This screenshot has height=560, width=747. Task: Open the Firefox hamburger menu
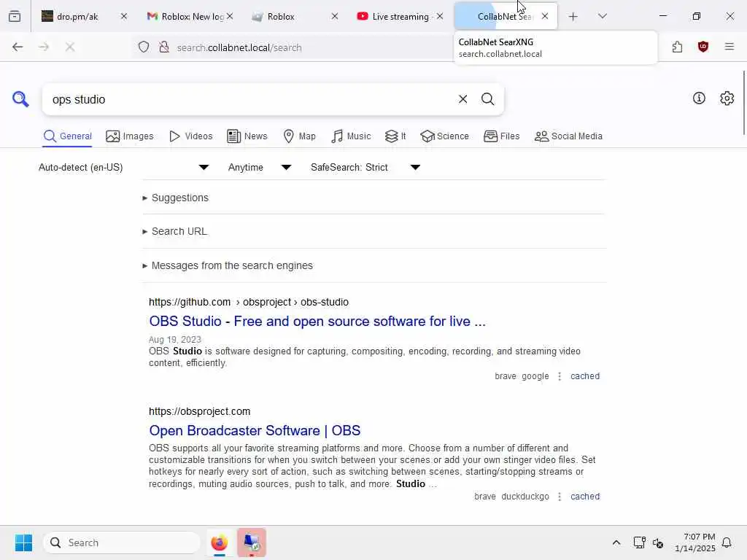pyautogui.click(x=729, y=47)
